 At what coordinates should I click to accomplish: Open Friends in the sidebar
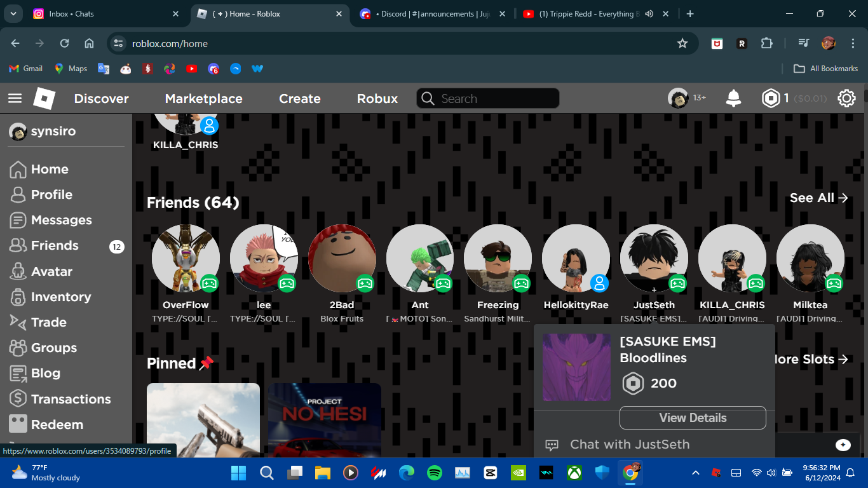point(44,245)
